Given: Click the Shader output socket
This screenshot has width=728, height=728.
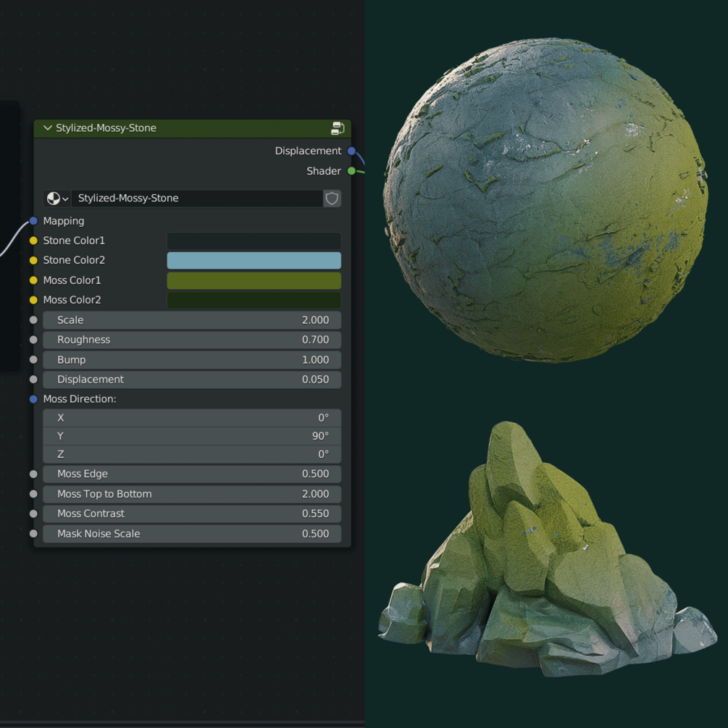Looking at the screenshot, I should [x=351, y=171].
